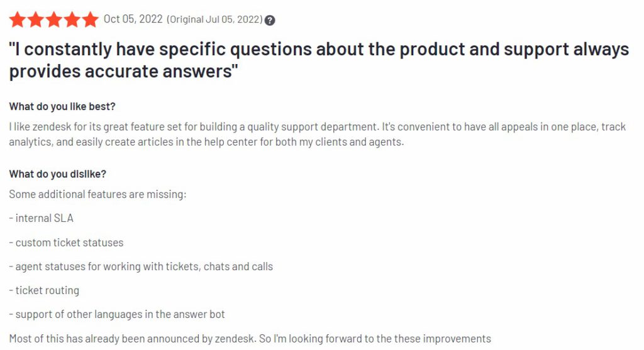Click the agent statuses list item
Image resolution: width=644 pixels, height=350 pixels.
point(141,266)
